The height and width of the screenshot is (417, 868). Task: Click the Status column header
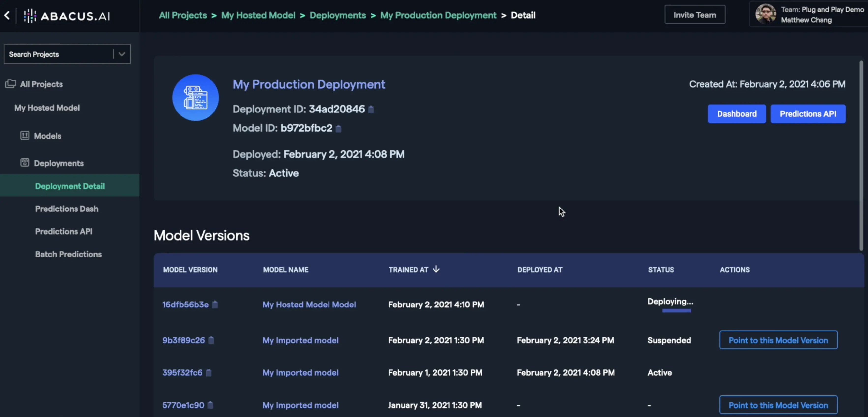pos(661,269)
